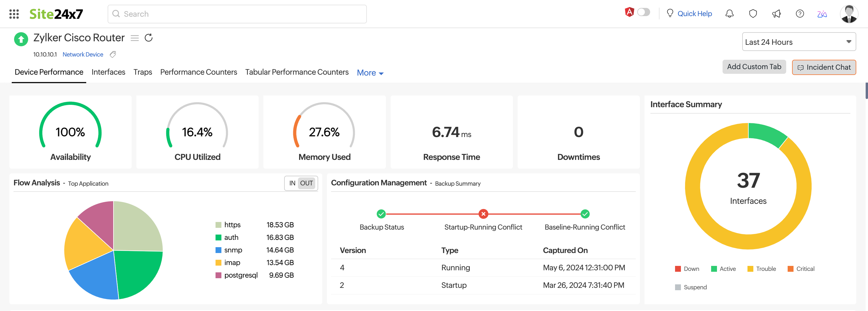
Task: Open the Network Device link
Action: 83,54
